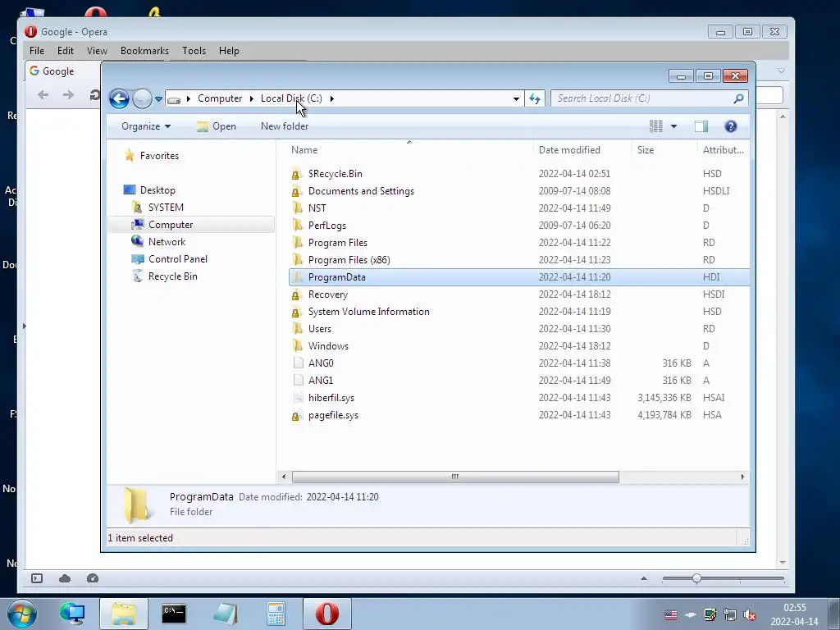Toggle the preview pane icon

point(701,126)
